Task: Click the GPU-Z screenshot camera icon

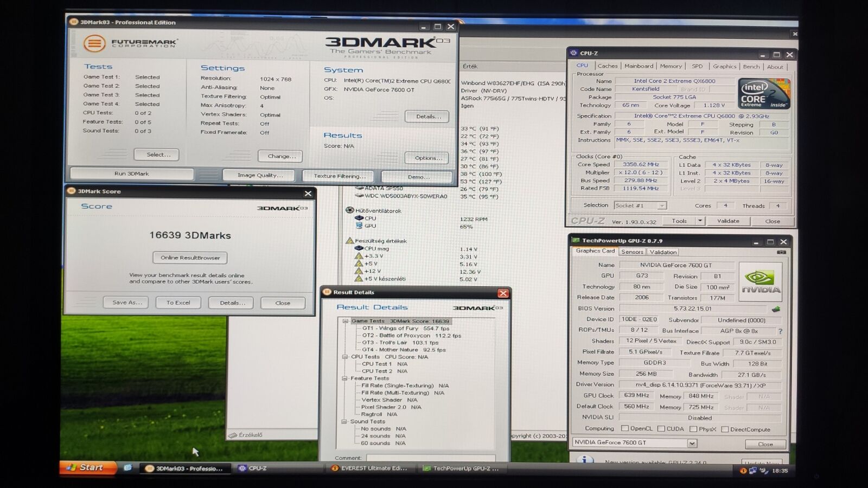Action: pyautogui.click(x=781, y=252)
